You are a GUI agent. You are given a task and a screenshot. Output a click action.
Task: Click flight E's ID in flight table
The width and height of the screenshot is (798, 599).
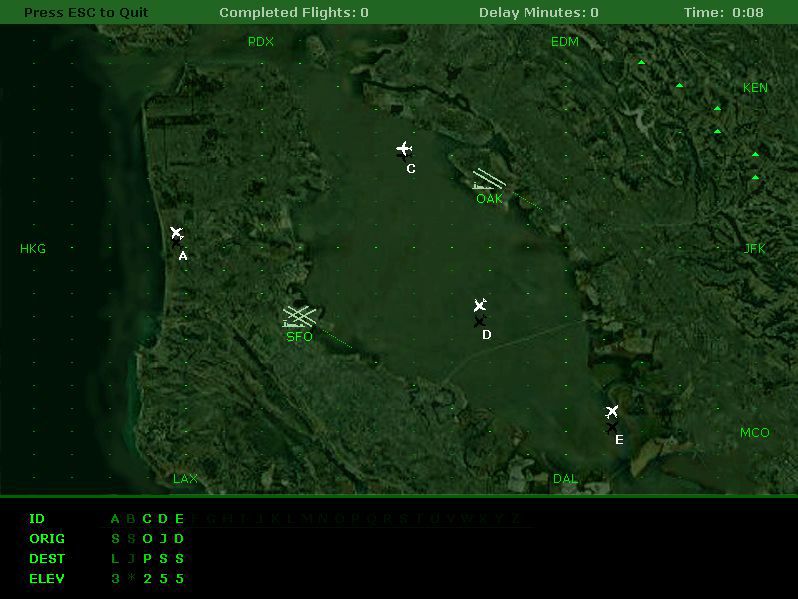179,519
